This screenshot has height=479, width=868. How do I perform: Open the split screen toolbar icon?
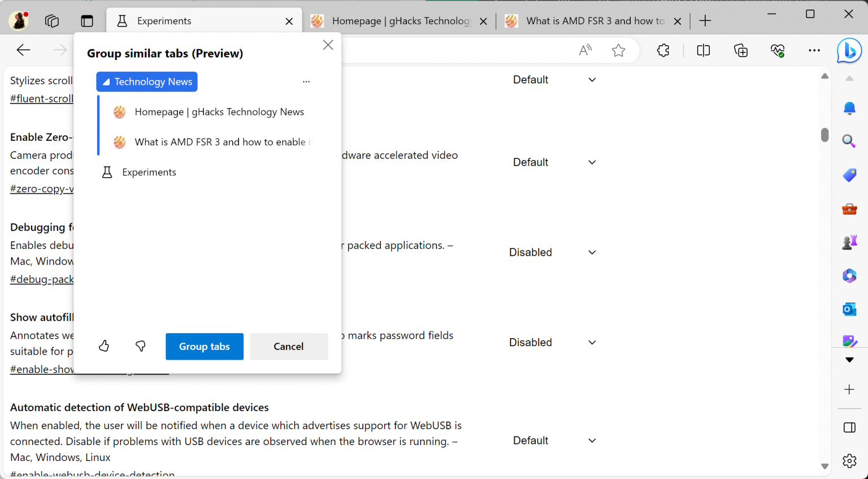[703, 50]
